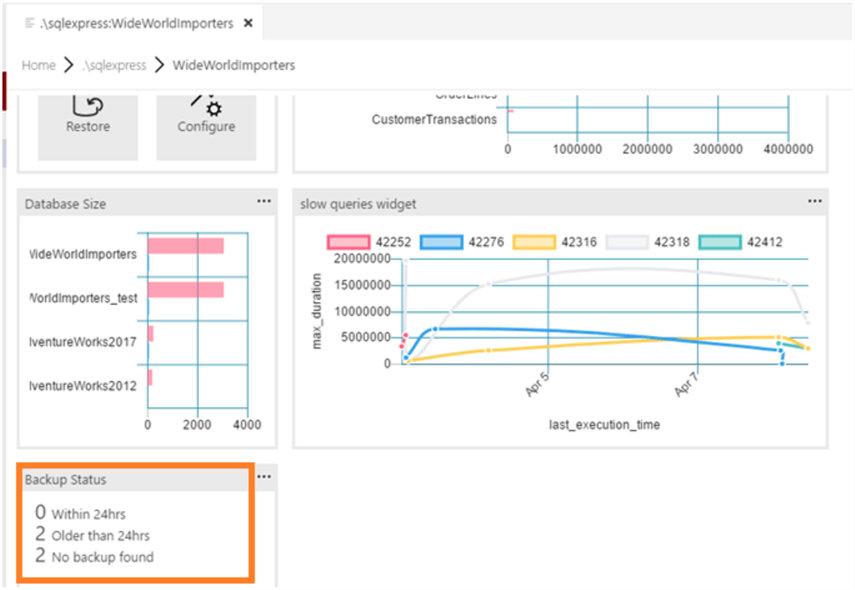Click the Restore button label
The image size is (855, 590).
88,127
